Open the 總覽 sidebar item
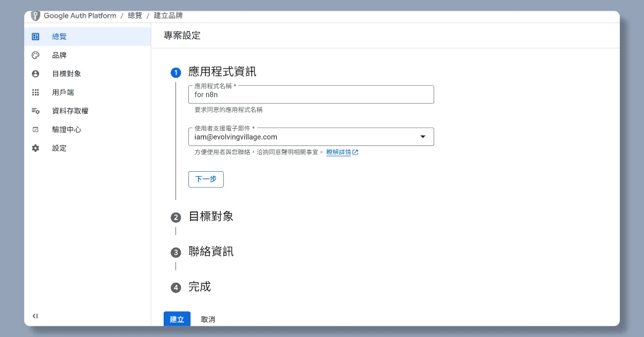 click(87, 36)
